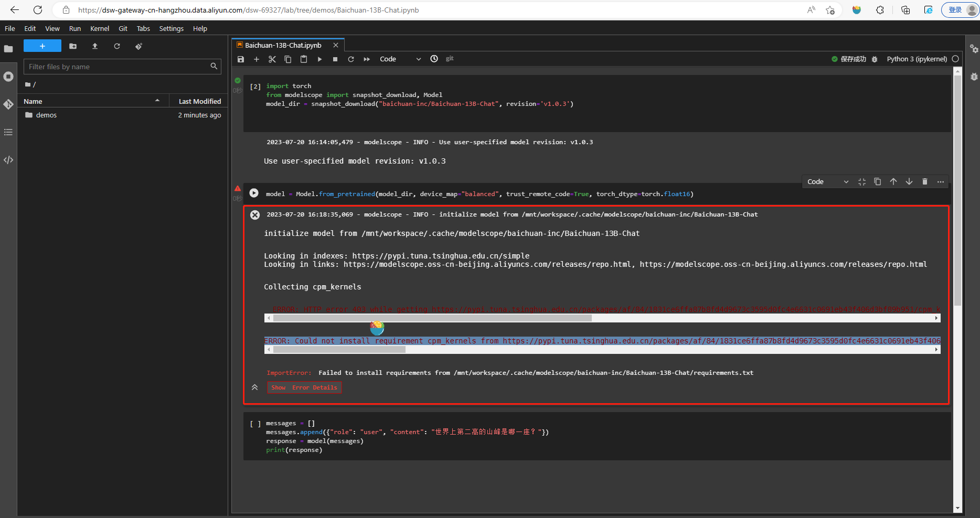Screen dimensions: 980x518
Task: Run the selected cell from notebook toolbar
Action: pos(319,59)
